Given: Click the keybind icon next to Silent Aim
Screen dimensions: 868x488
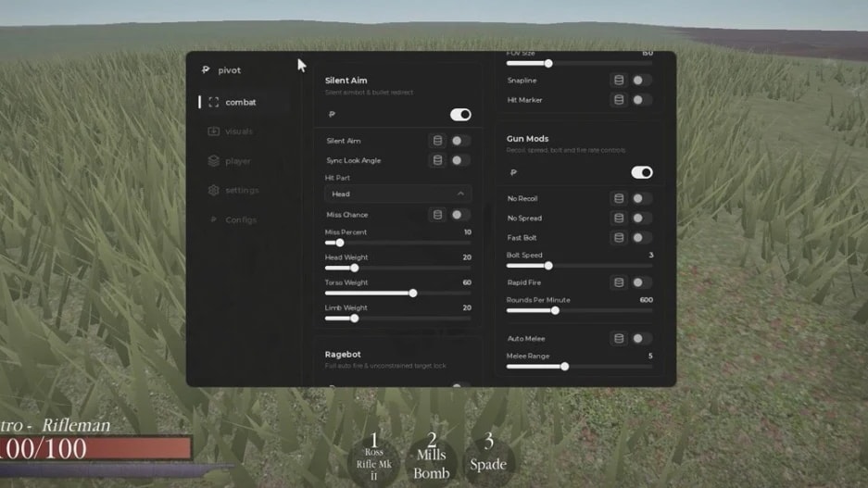Looking at the screenshot, I should [x=437, y=141].
